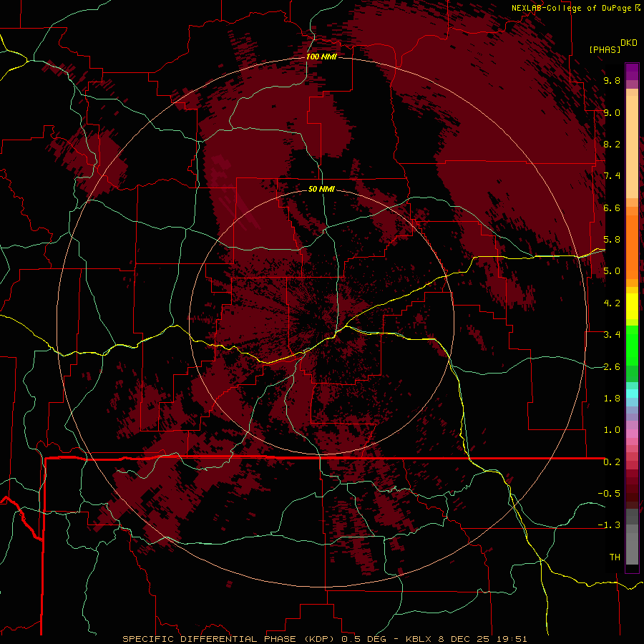
Task: Click the bright green segment of the color bar
Action: (632, 345)
